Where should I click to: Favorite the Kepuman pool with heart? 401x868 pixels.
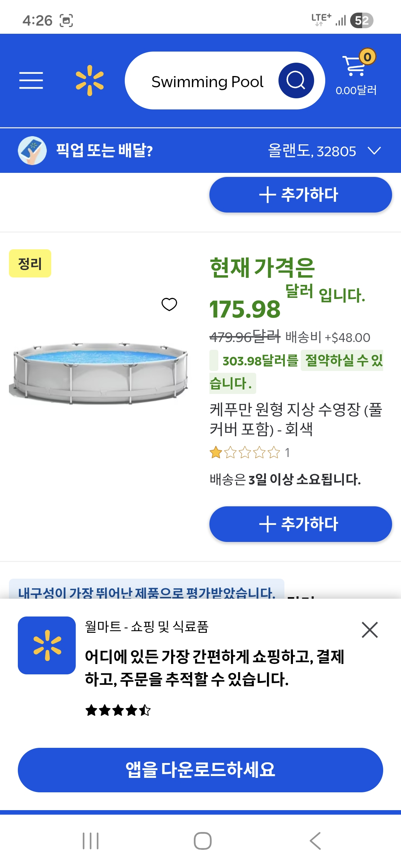pyautogui.click(x=169, y=305)
